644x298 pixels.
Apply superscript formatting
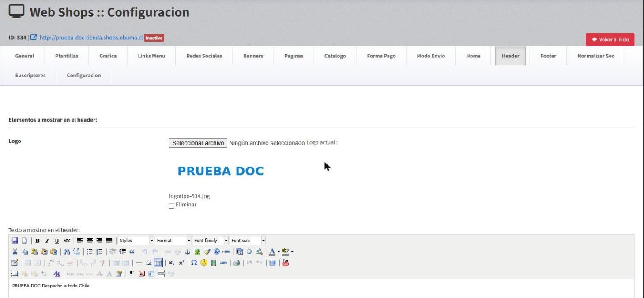click(181, 263)
